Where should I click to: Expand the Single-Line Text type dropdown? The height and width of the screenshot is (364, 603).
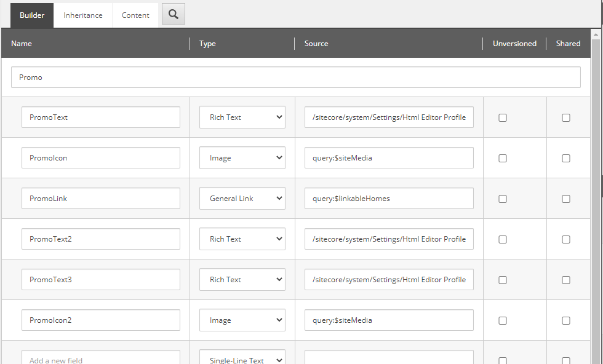pyautogui.click(x=242, y=359)
